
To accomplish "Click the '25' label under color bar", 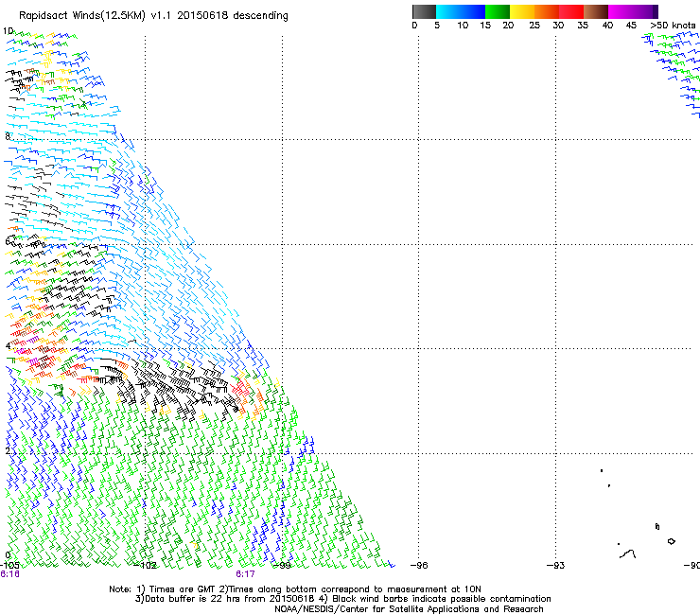I will click(x=534, y=26).
